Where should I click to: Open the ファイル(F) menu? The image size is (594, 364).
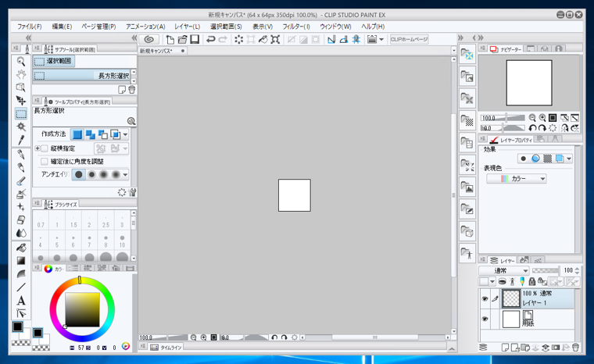coord(29,27)
